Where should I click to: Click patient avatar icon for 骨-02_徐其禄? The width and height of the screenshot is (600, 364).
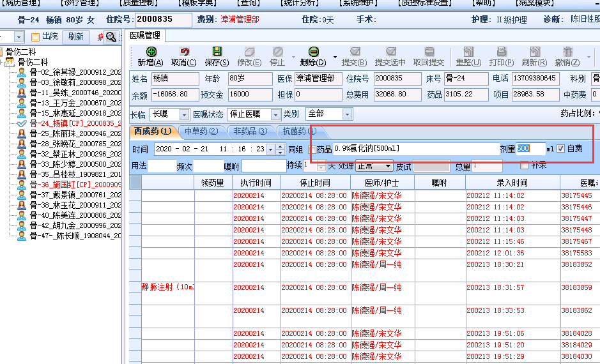[x=22, y=72]
